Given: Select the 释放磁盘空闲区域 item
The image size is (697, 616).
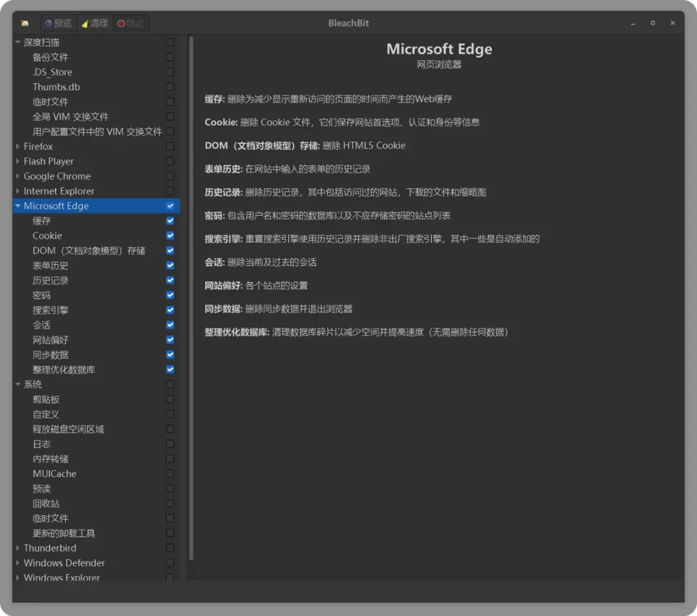Looking at the screenshot, I should coord(68,429).
